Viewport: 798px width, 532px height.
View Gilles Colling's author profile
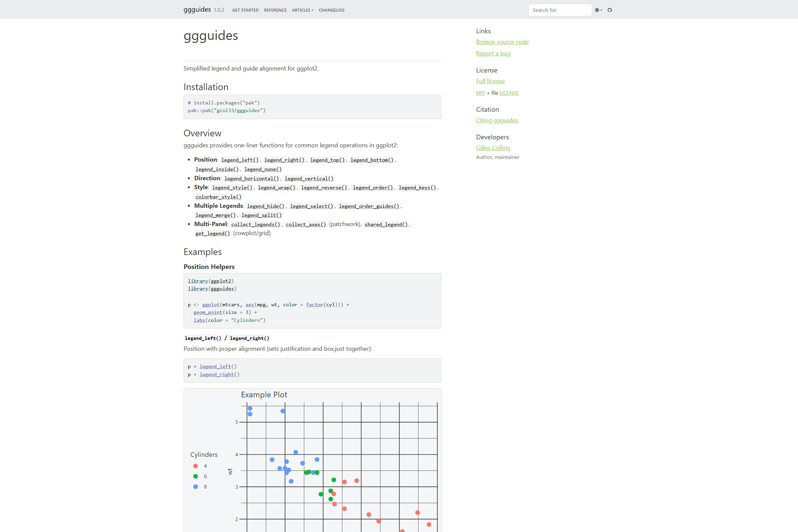[x=493, y=148]
